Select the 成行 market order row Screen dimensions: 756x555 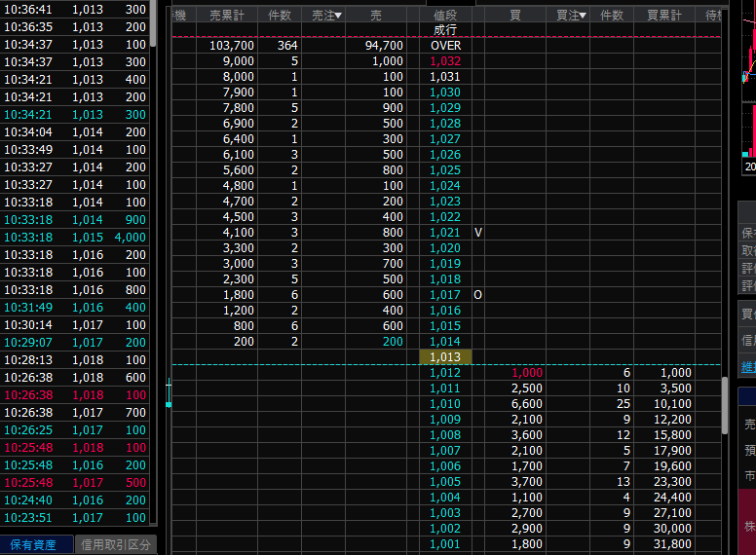click(445, 30)
